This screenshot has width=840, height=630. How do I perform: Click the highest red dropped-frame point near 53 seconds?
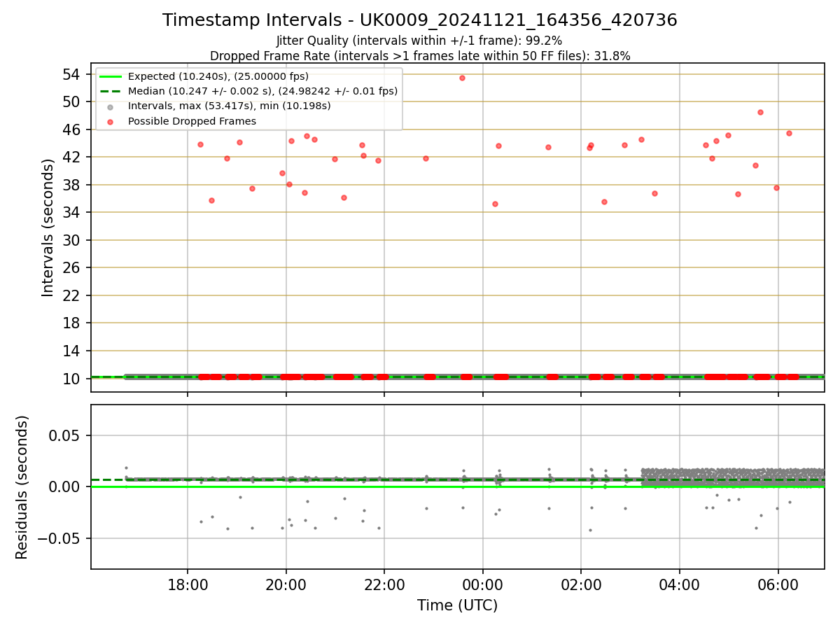coord(462,78)
